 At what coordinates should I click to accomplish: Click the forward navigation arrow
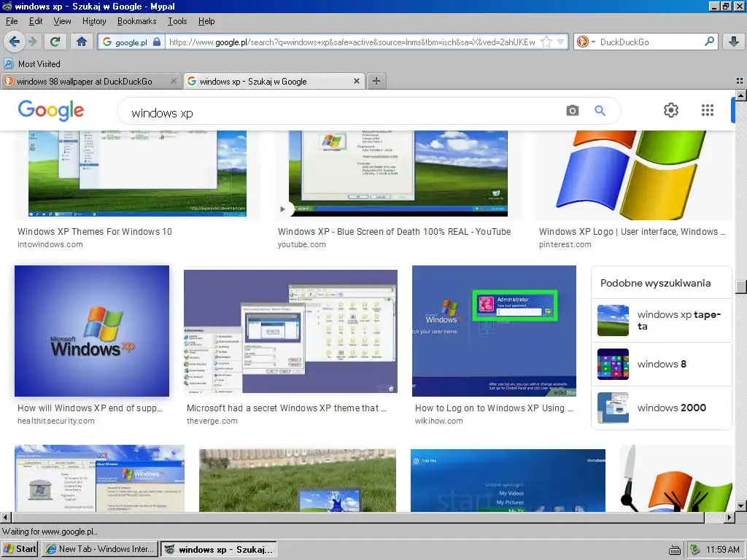[32, 42]
